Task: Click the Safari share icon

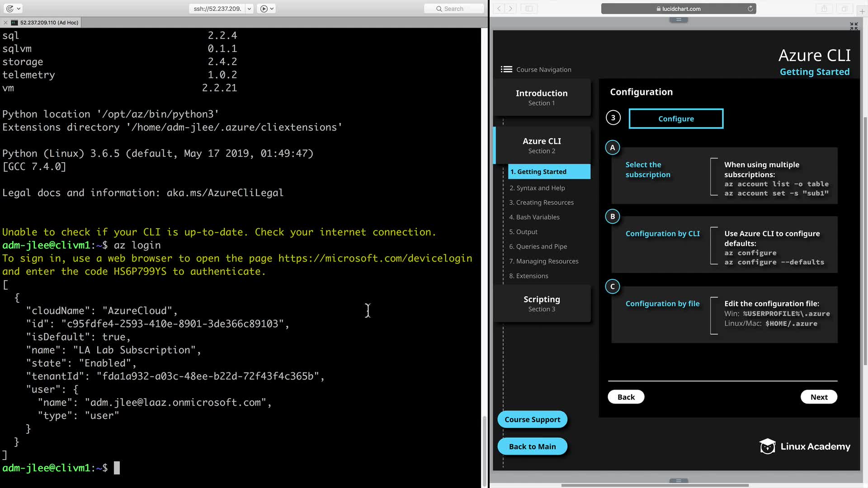Action: pos(824,9)
